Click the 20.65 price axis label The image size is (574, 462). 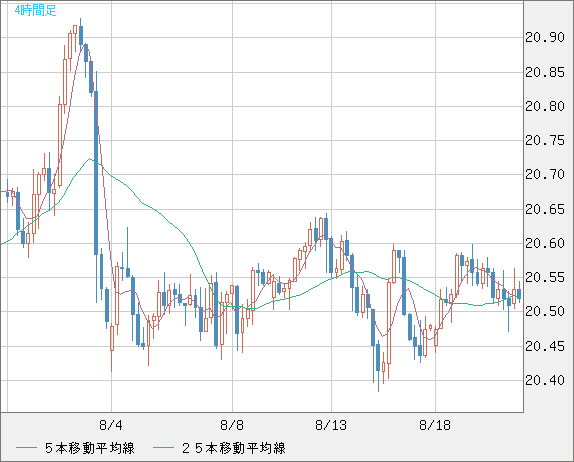point(545,209)
